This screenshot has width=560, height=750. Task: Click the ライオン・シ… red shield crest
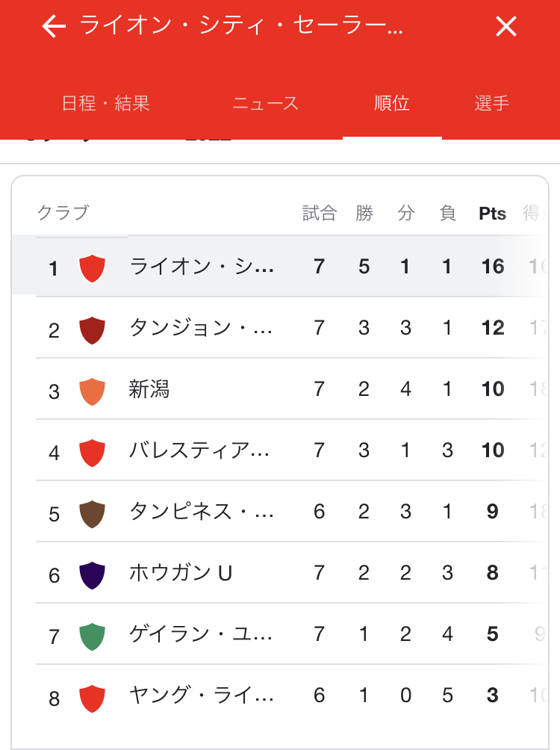(92, 268)
